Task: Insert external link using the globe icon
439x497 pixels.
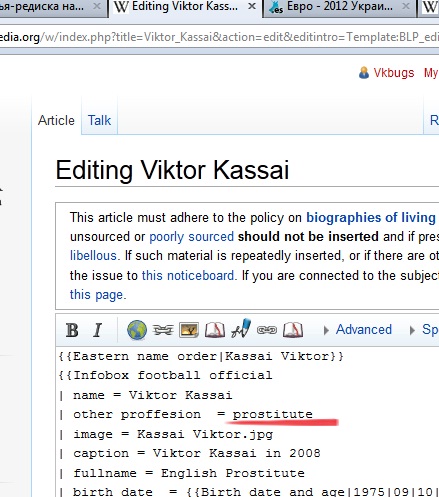Action: coord(137,330)
